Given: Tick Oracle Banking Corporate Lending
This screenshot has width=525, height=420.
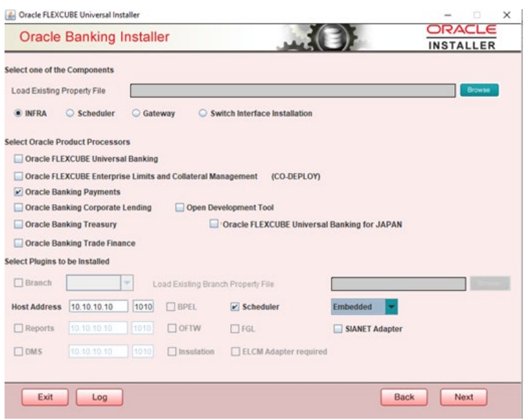Looking at the screenshot, I should tap(18, 207).
